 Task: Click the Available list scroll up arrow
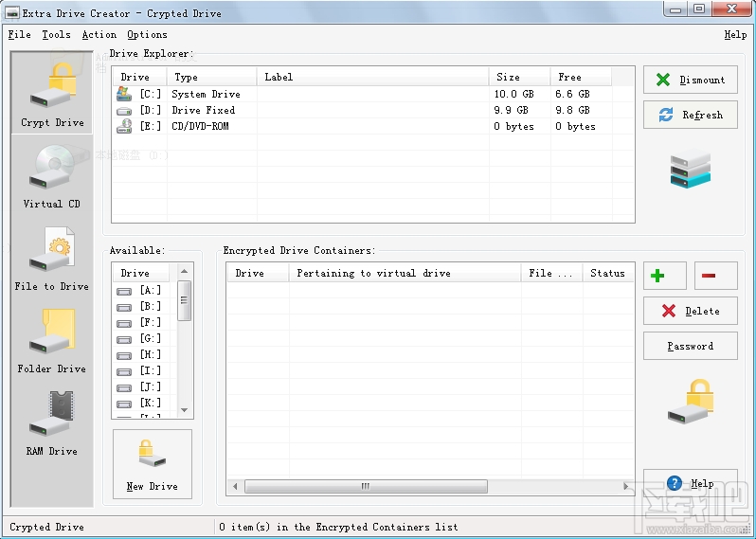point(185,272)
